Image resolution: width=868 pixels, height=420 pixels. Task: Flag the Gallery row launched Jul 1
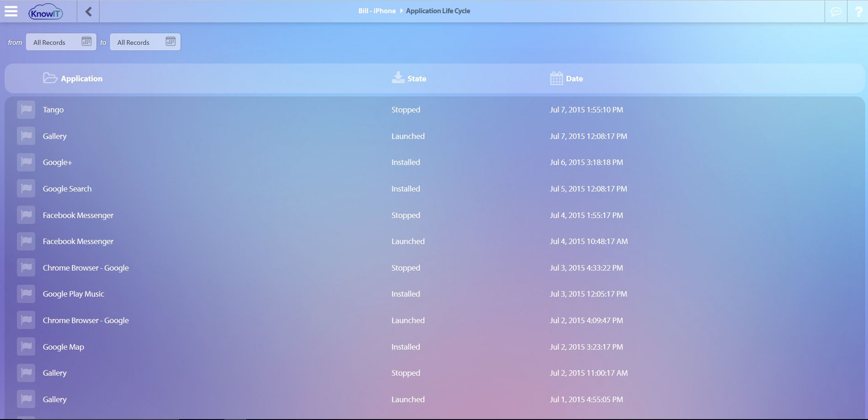coord(26,399)
